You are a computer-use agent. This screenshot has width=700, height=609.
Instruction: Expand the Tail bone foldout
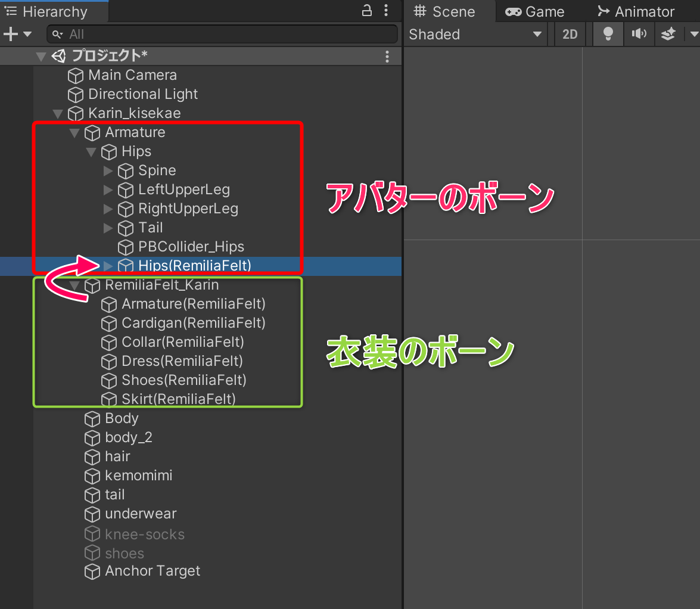108,228
